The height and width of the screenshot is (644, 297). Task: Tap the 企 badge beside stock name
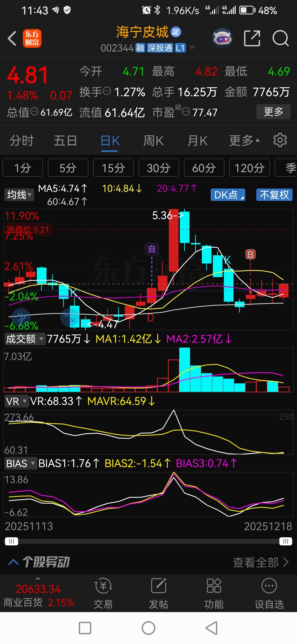pyautogui.click(x=176, y=32)
